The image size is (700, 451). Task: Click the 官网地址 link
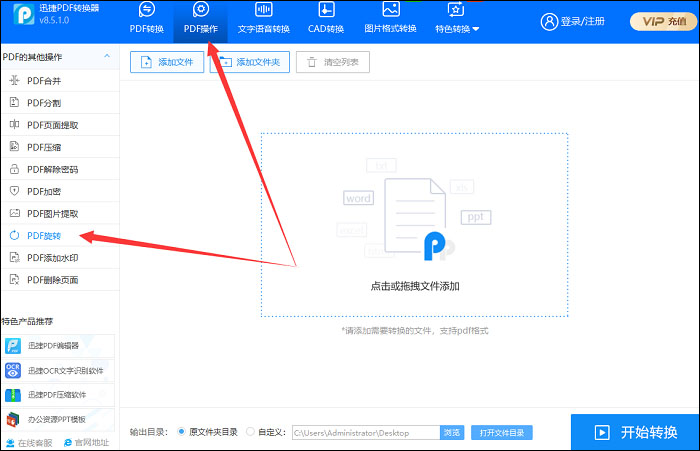click(x=87, y=443)
